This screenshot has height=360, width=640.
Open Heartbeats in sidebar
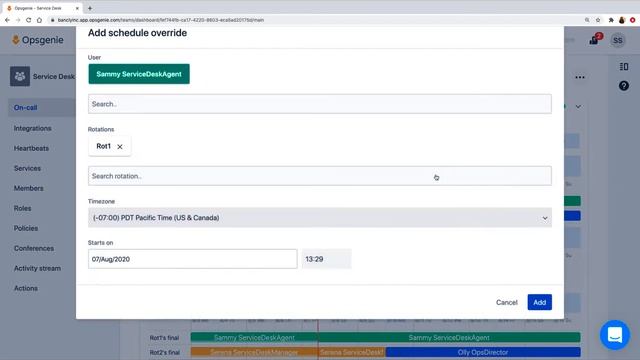pyautogui.click(x=31, y=148)
